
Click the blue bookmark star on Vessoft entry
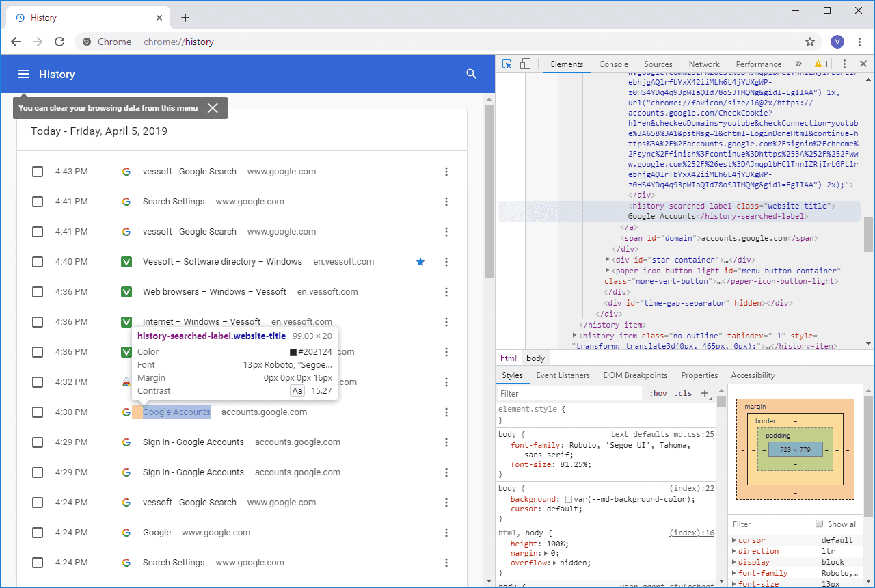point(420,262)
